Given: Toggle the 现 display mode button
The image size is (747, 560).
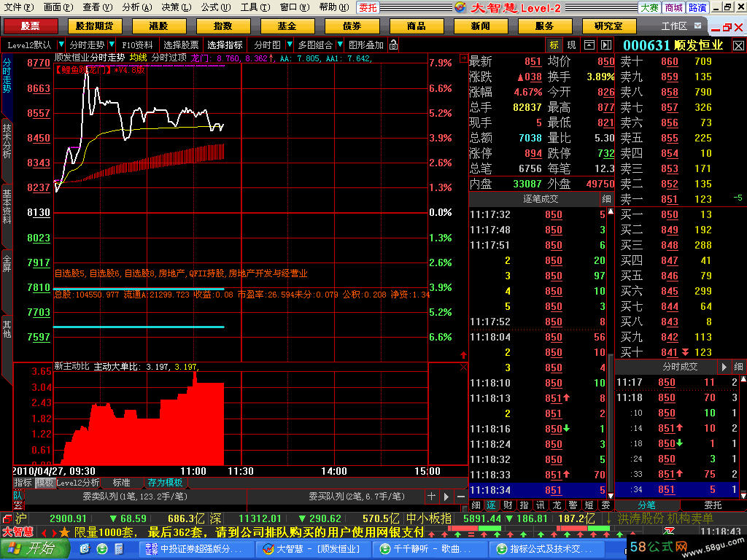Looking at the screenshot, I should [571, 45].
